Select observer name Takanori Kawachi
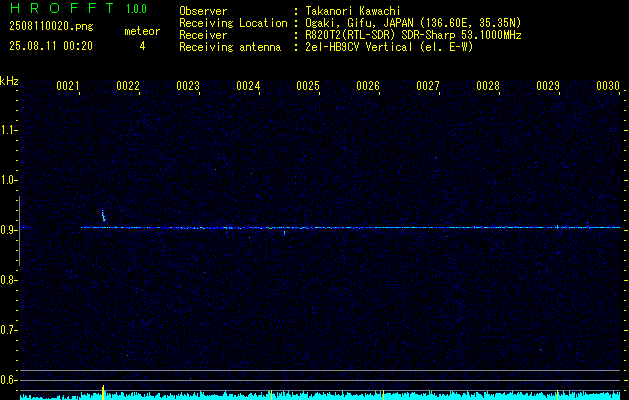The width and height of the screenshot is (629, 400). [x=353, y=11]
